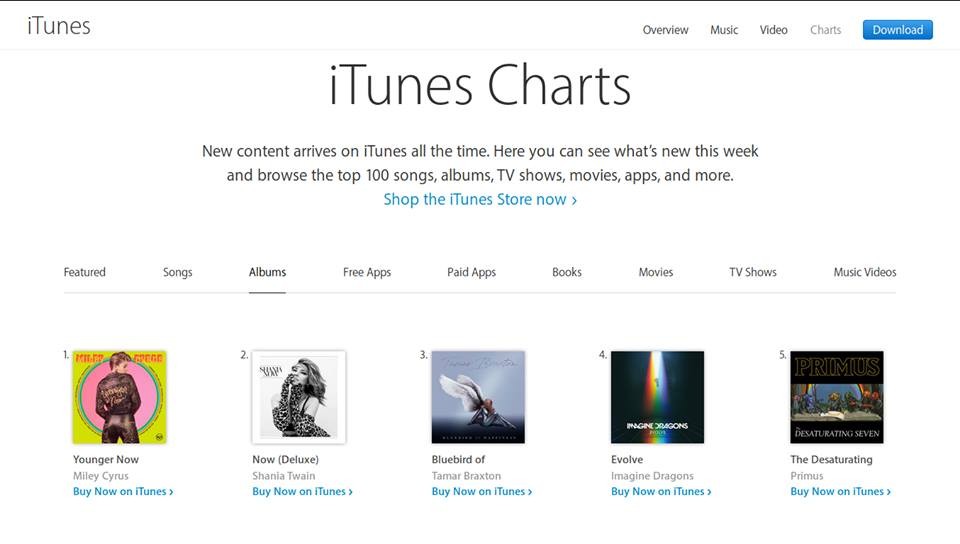Follow the Shop the iTunes Store link
960x544 pixels.
point(480,199)
